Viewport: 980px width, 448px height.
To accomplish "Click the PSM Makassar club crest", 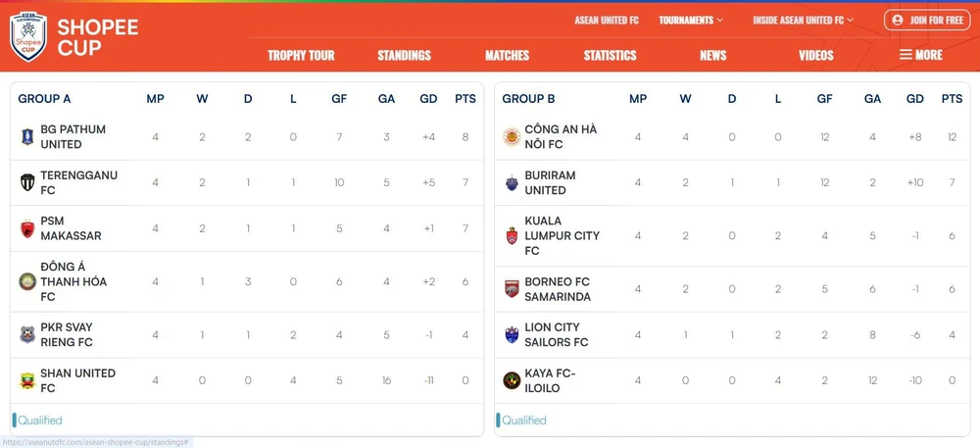I will 27,229.
